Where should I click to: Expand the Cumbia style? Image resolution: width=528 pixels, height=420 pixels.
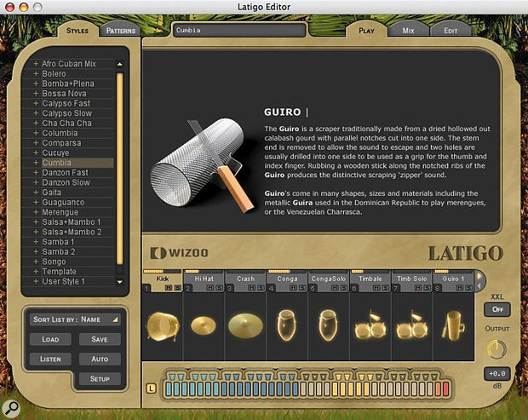tap(36, 163)
